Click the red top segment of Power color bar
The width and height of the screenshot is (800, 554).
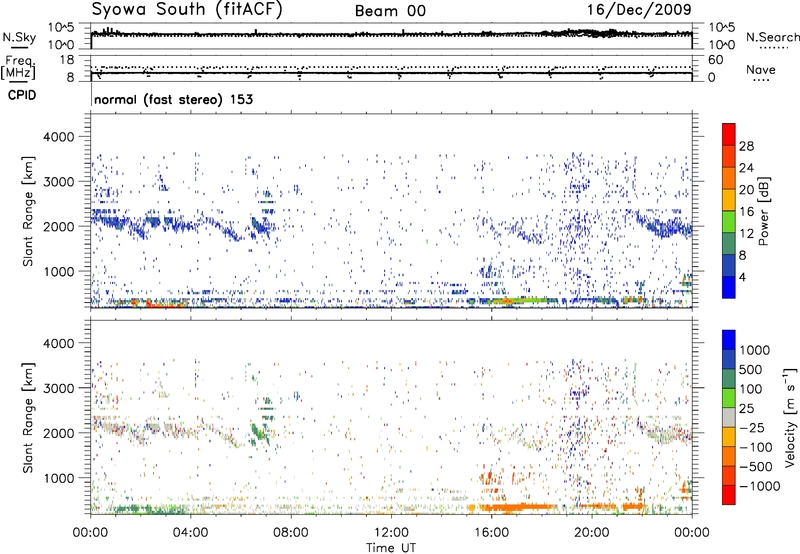click(729, 134)
